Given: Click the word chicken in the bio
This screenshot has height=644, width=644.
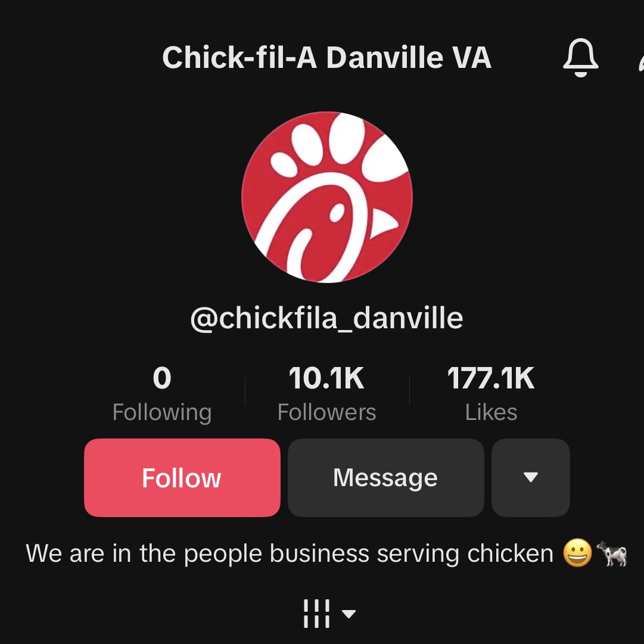Looking at the screenshot, I should pyautogui.click(x=511, y=553).
